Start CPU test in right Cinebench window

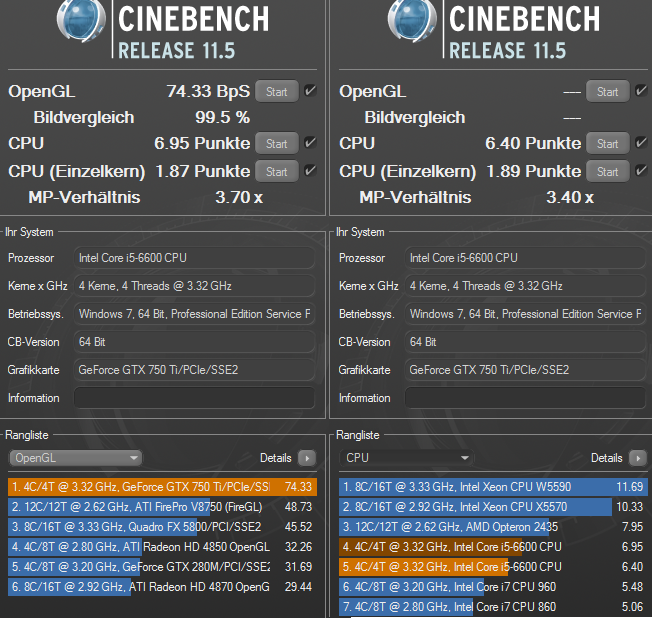coord(608,143)
